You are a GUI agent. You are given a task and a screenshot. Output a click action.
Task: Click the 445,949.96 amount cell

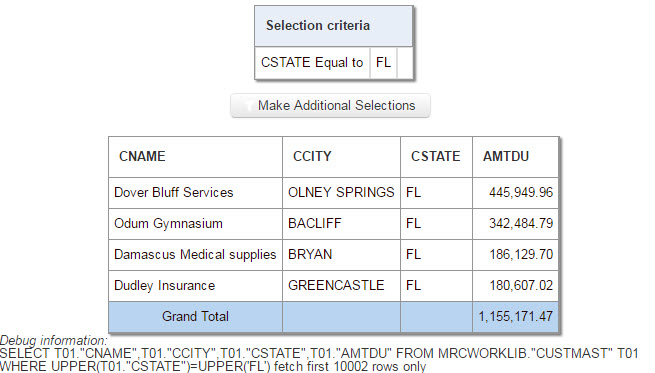click(515, 193)
